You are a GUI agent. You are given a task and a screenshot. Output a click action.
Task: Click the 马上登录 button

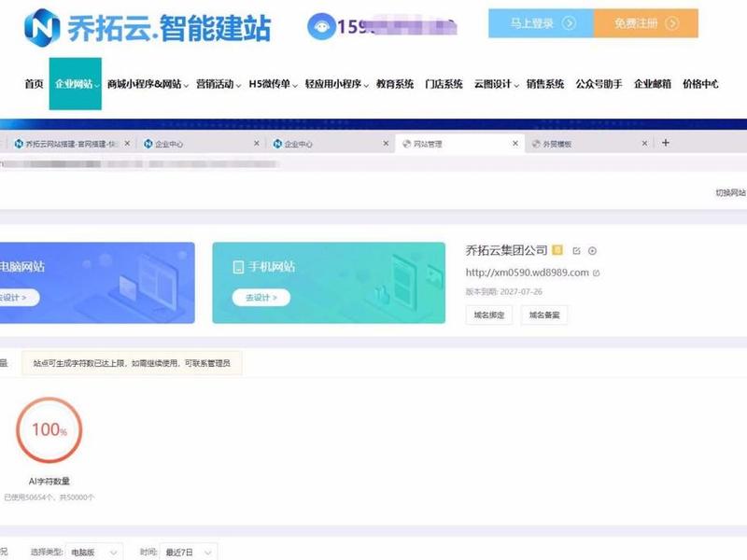(541, 22)
